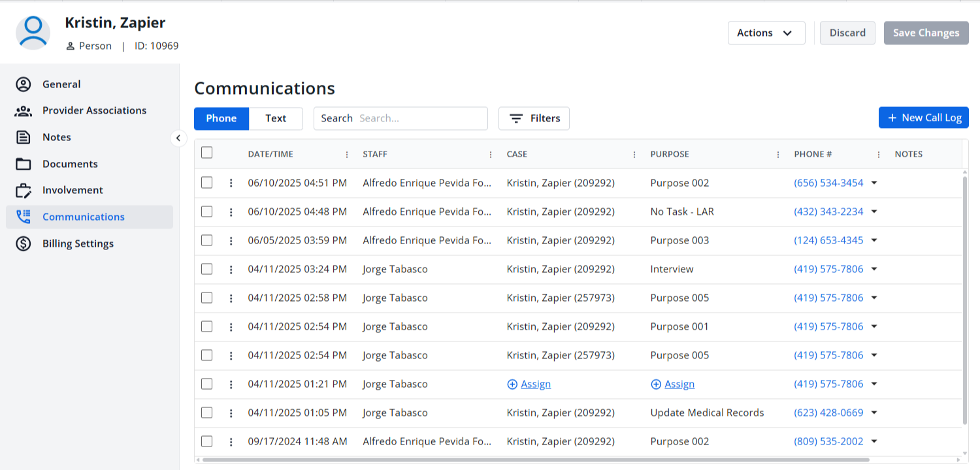Open row menu for 09/17/2024 11:48 AM
This screenshot has height=470, width=980.
click(231, 441)
